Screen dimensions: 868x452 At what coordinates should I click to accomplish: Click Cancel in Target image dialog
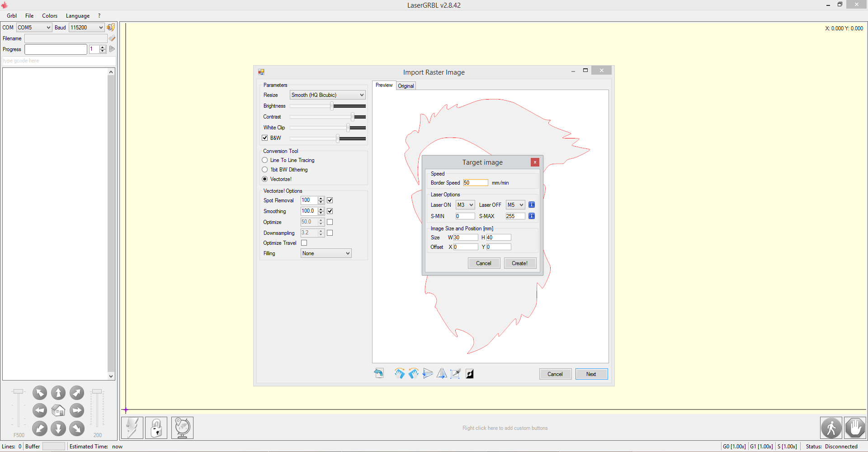[x=484, y=263]
